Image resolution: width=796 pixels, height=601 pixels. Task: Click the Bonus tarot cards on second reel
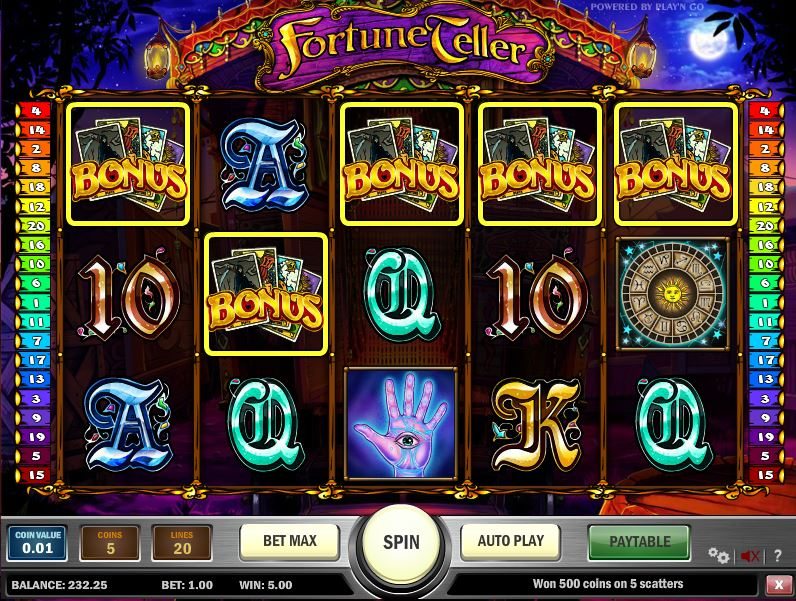[x=266, y=293]
